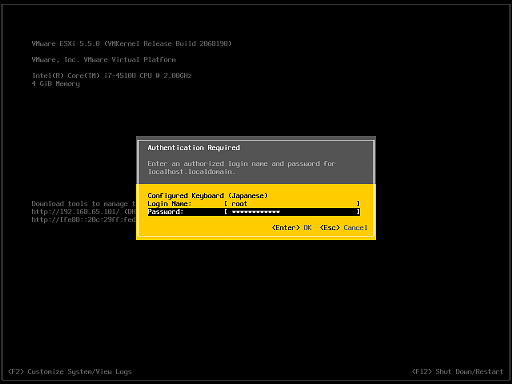Click the Intel Core i7-4510U CPU line
512x384 pixels.
(112, 76)
